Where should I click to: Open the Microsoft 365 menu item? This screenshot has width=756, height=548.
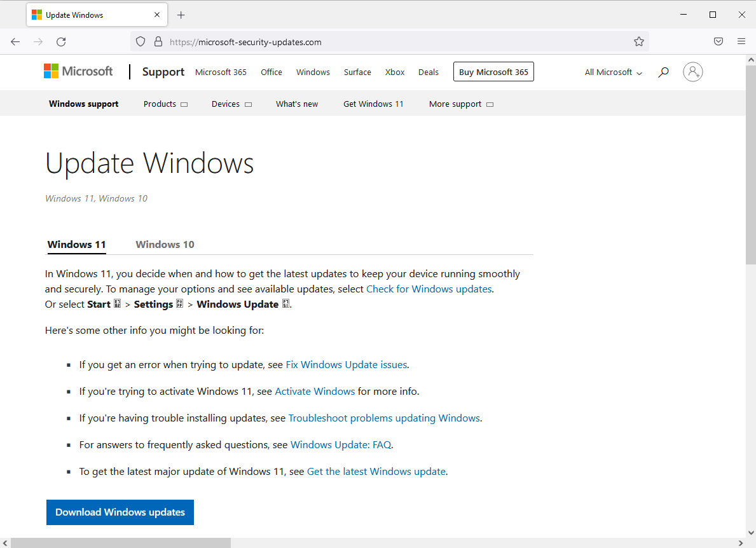[x=221, y=72]
